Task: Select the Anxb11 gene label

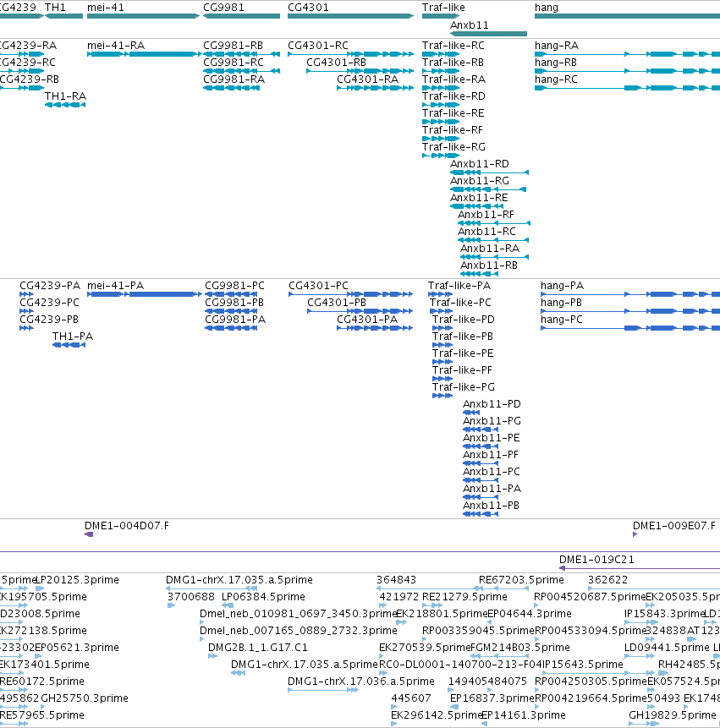Action: click(470, 25)
